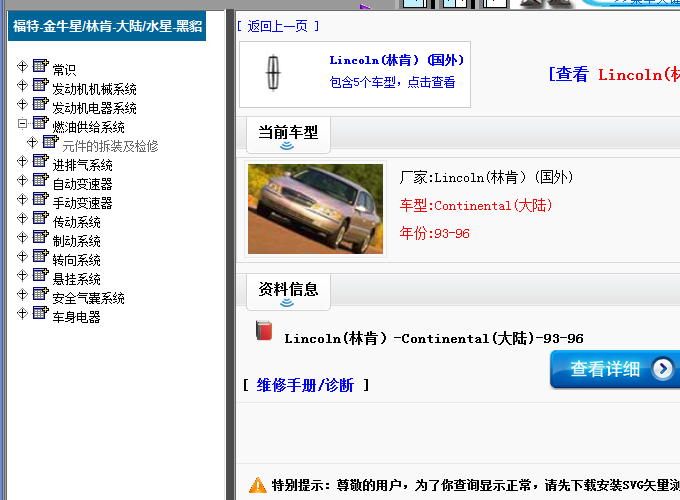Expand the 自动变速器 node
The image size is (680, 500).
(23, 180)
